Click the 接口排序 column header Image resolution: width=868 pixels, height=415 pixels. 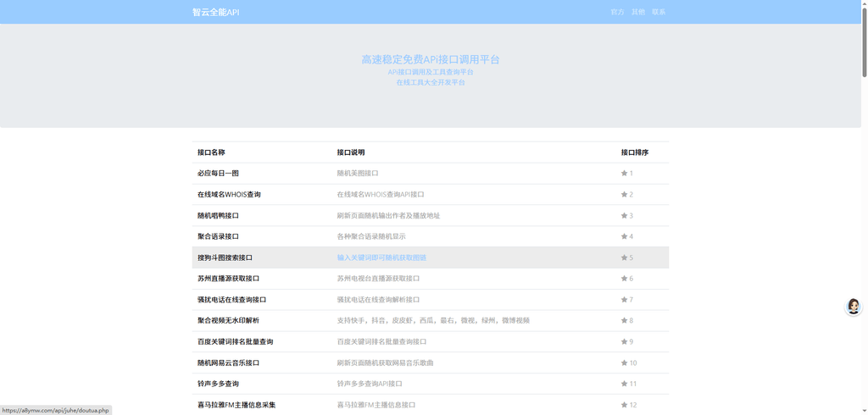click(635, 152)
